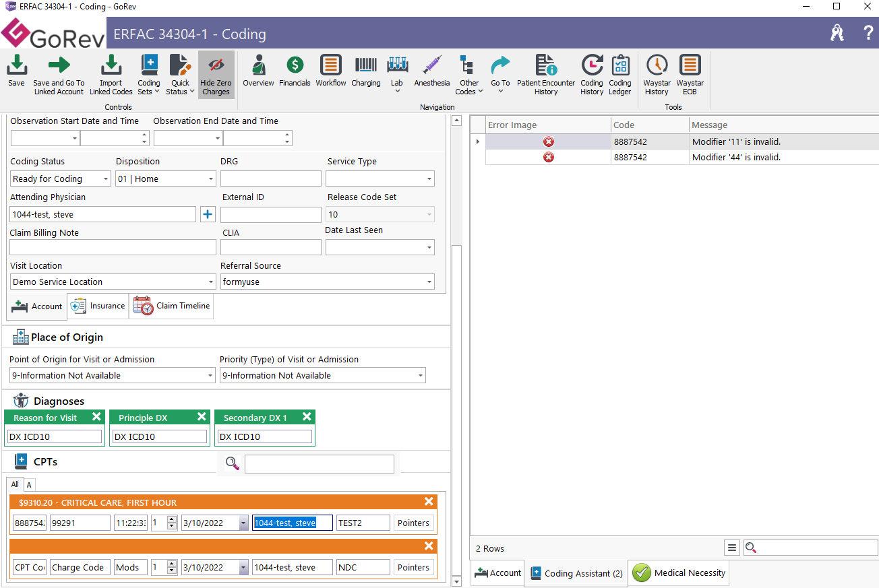Click Save and Go To Linked Account
The image size is (879, 588).
click(59, 75)
